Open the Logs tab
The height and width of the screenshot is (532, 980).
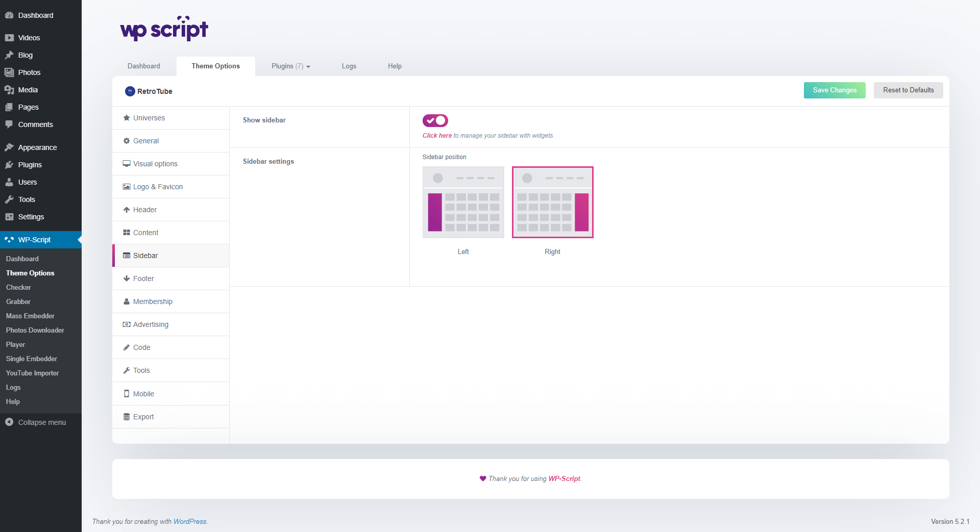point(349,66)
